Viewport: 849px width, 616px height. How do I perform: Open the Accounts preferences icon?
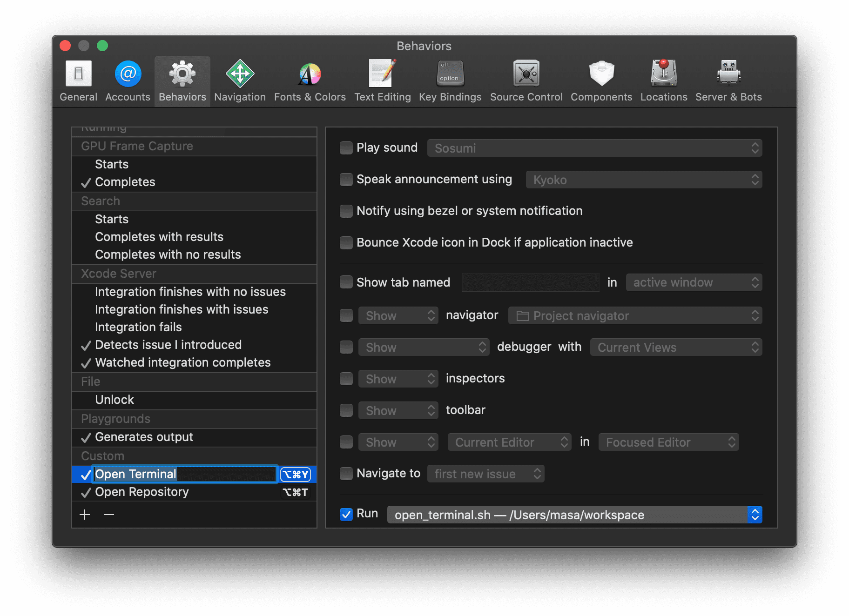point(128,74)
